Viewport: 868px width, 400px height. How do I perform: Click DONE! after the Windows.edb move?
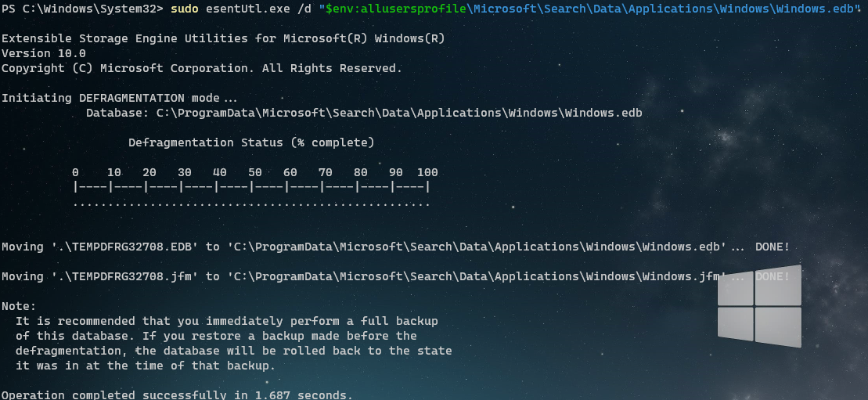pyautogui.click(x=773, y=247)
